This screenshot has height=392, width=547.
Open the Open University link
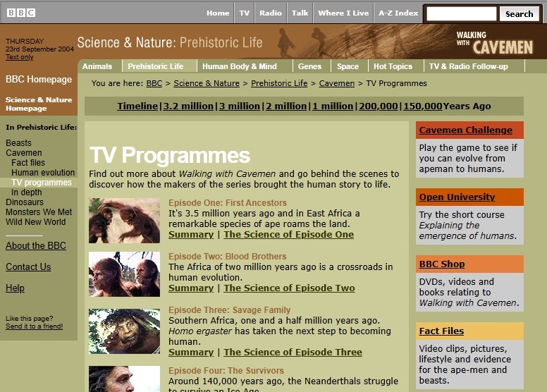click(457, 197)
